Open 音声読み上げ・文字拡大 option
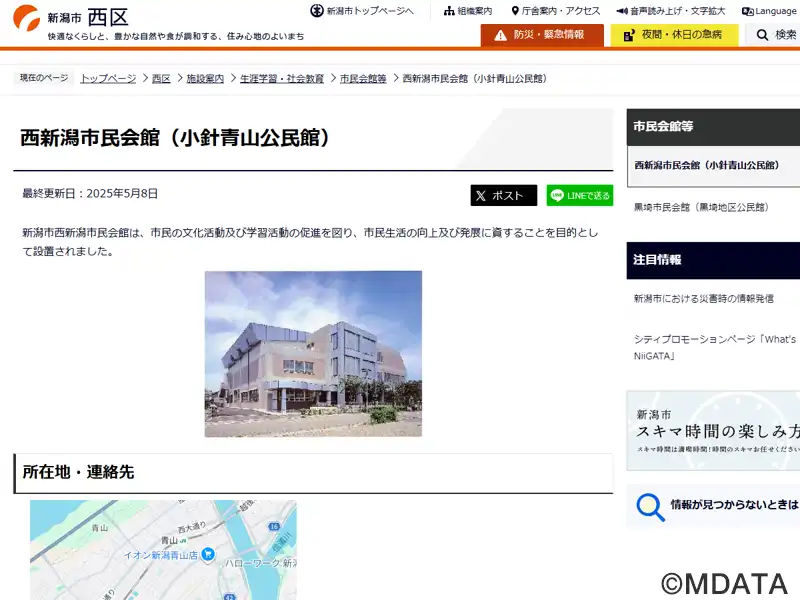800x600 pixels. coord(670,11)
